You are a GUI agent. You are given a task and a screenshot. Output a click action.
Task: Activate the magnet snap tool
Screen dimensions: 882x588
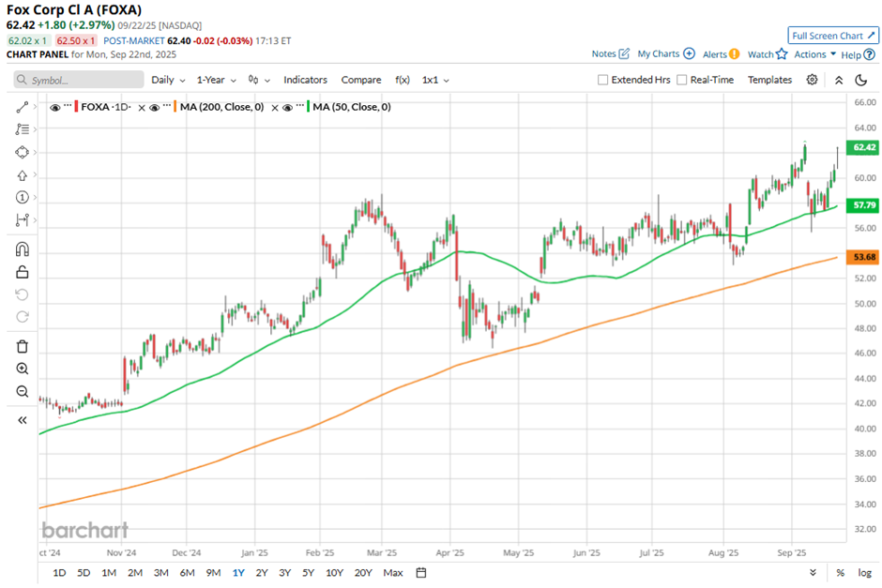click(x=23, y=249)
